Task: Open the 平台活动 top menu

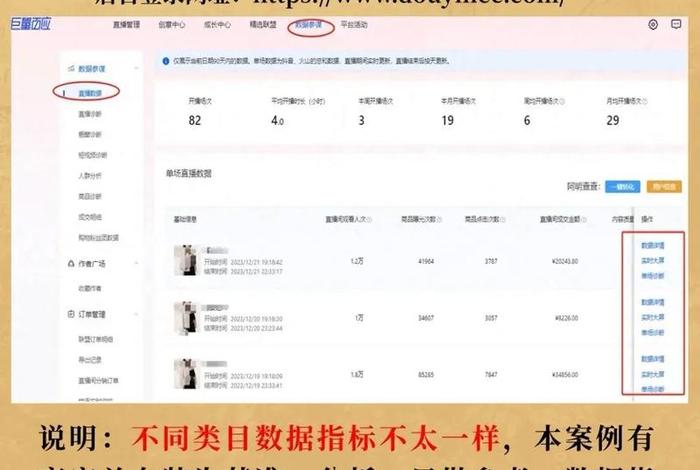Action: click(354, 25)
